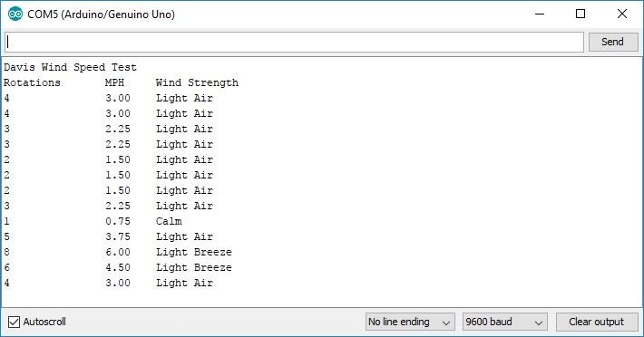Image resolution: width=644 pixels, height=337 pixels.
Task: Click the Rotations column header text
Action: click(32, 82)
